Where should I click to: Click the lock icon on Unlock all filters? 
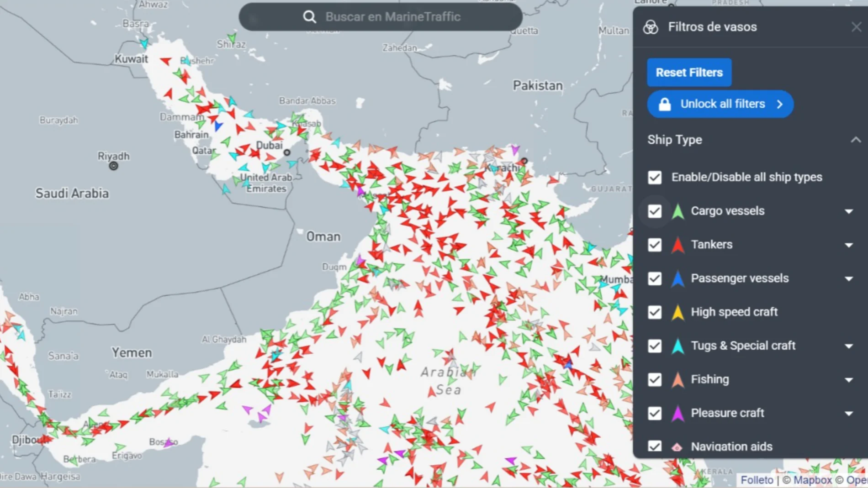coord(664,104)
